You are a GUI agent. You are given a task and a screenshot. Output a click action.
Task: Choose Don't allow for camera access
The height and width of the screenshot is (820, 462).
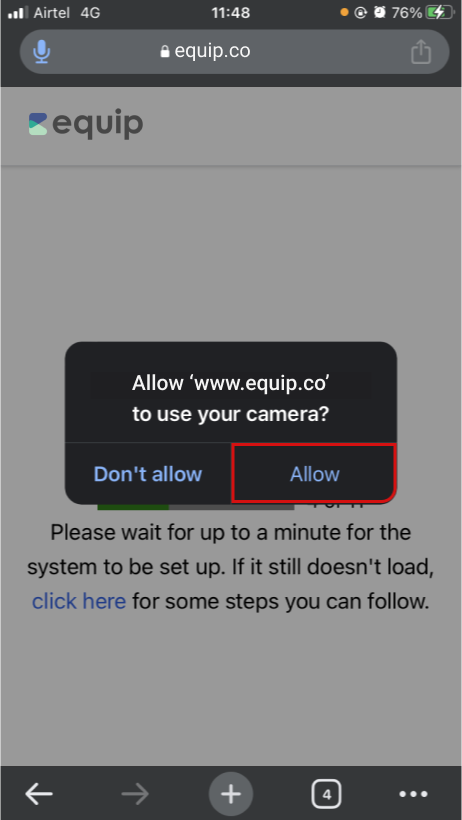pos(148,474)
